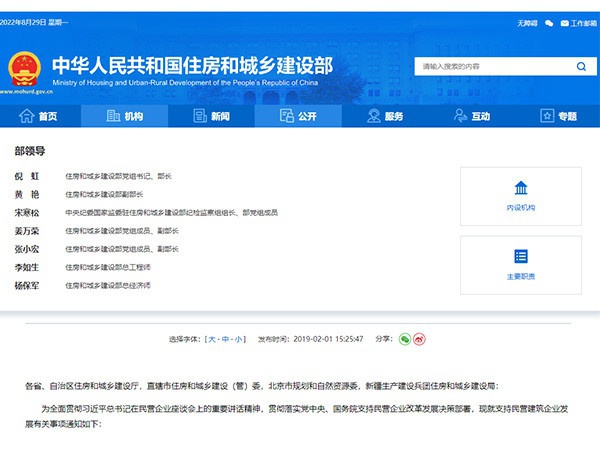Viewport: 600px width, 450px height.
Task: Click the 部领导 section heading
Action: pyautogui.click(x=30, y=151)
